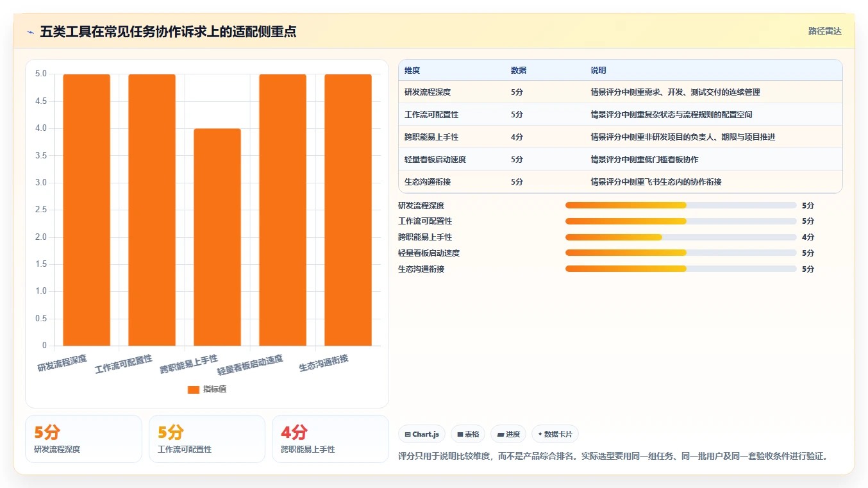Viewport: 868px width, 488px height.
Task: Toggle the 指标值 legend label under the chart
Action: 215,389
